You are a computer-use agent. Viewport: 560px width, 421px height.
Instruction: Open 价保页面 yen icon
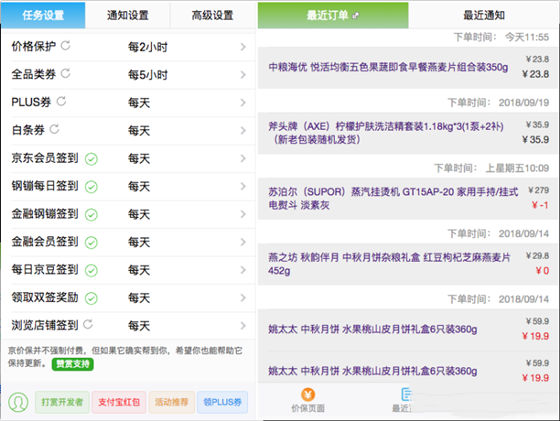coord(308,395)
